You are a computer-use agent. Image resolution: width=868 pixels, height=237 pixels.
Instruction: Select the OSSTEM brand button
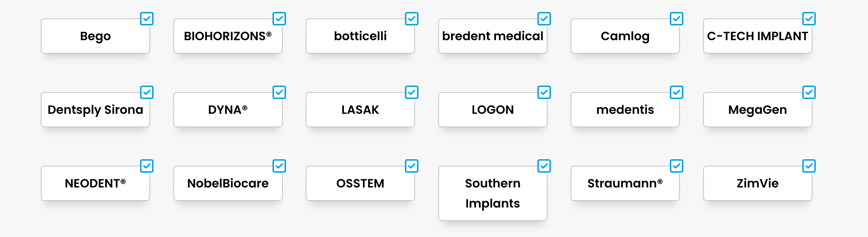[x=360, y=183]
